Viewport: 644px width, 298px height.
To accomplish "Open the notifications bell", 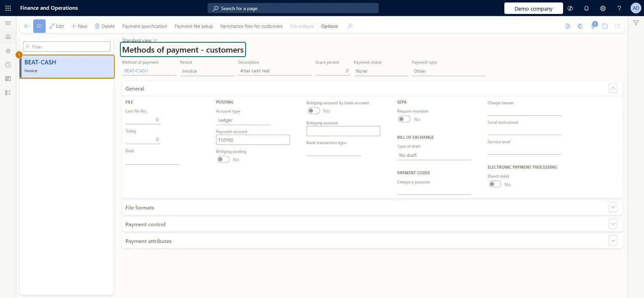I will [x=586, y=8].
